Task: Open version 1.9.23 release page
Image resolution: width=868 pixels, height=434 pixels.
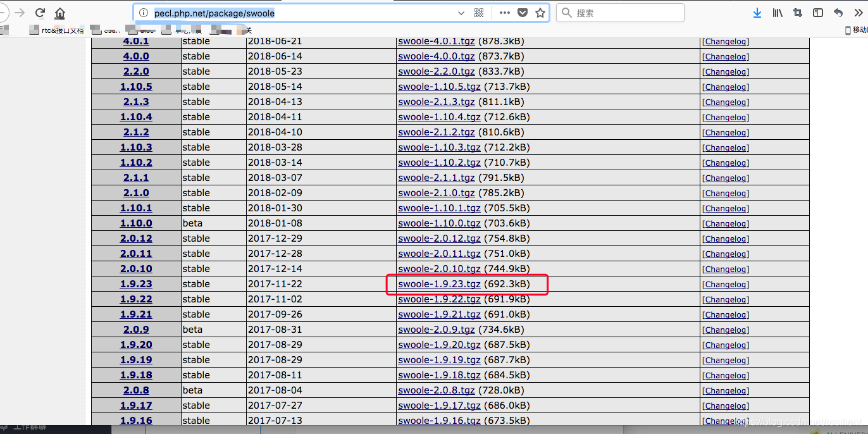Action: tap(136, 284)
